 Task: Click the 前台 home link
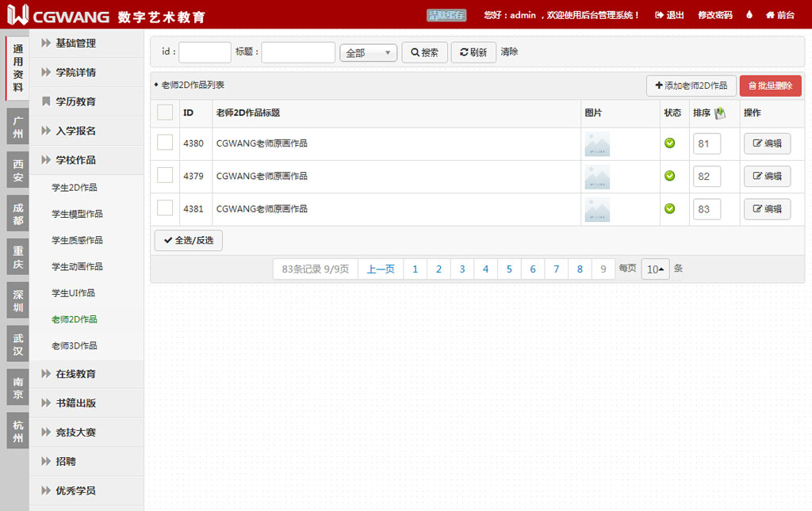click(780, 15)
